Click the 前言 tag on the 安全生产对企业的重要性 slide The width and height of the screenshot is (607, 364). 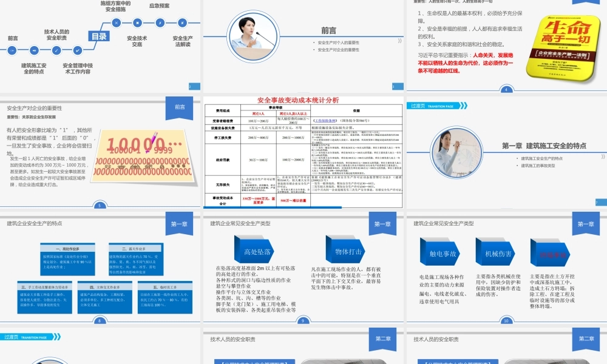tap(179, 107)
